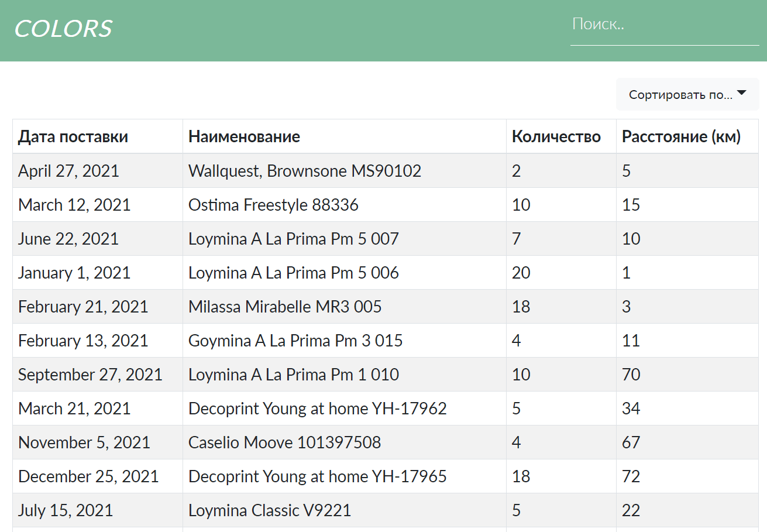
Task: Select Loymina A La Prima Pm 5 006
Action: pos(345,273)
